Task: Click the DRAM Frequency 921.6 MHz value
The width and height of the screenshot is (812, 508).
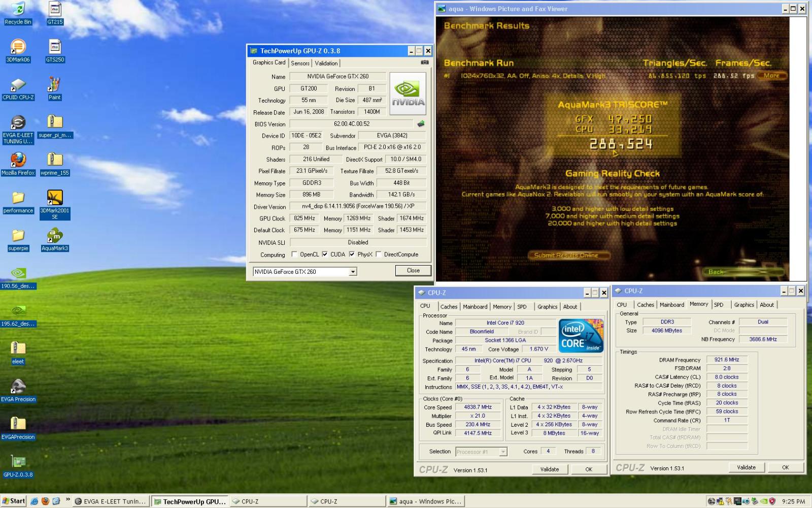Action: pyautogui.click(x=727, y=360)
